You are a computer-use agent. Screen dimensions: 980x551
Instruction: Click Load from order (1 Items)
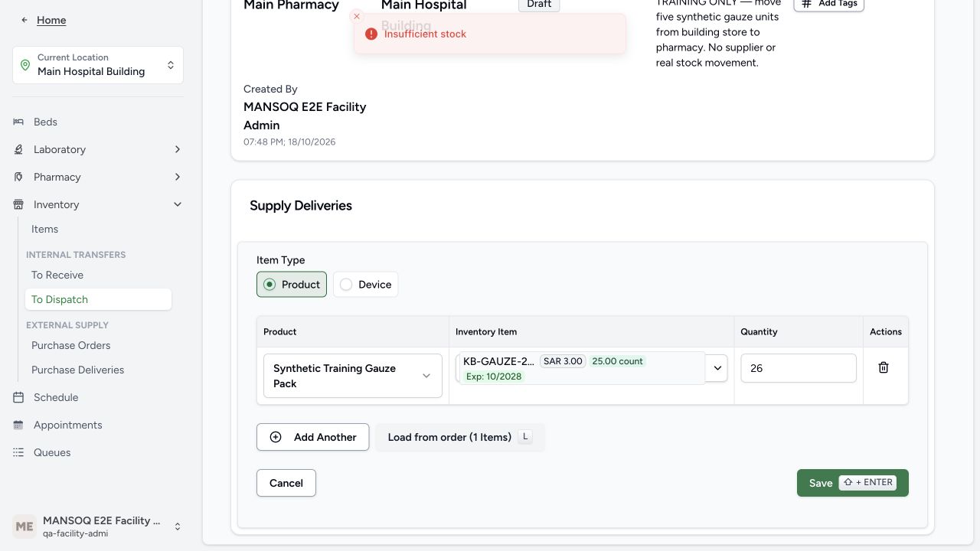460,437
